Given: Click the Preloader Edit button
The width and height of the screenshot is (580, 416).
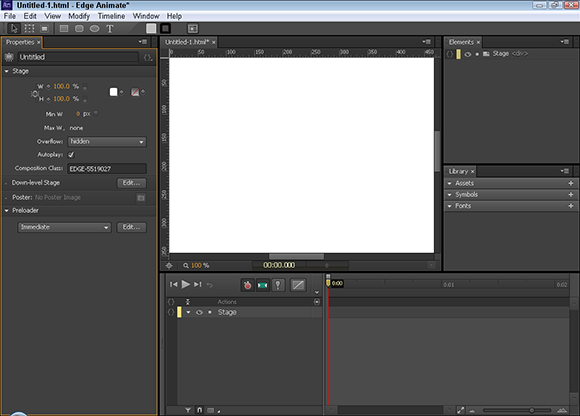Looking at the screenshot, I should (131, 227).
